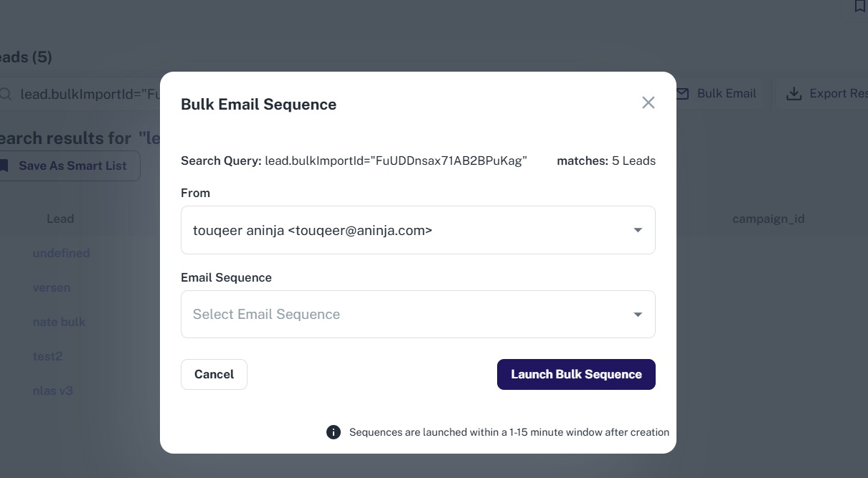Click the campaign_id column header
This screenshot has width=868, height=478.
point(768,219)
